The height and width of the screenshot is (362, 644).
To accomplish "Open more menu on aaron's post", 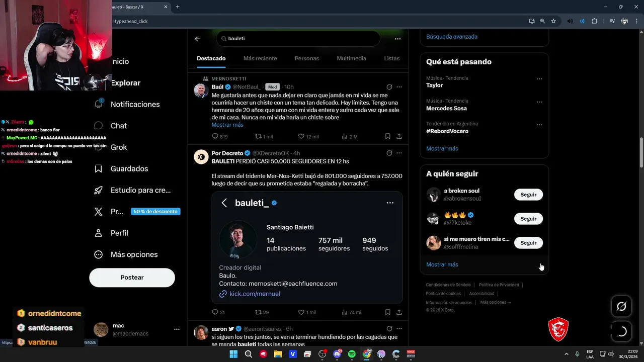I will pyautogui.click(x=399, y=329).
